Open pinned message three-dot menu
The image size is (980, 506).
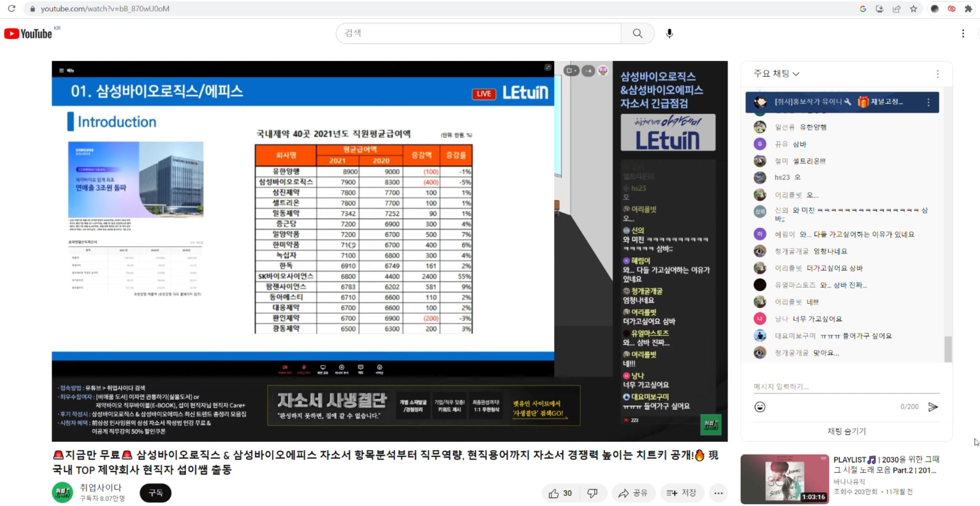pyautogui.click(x=928, y=102)
